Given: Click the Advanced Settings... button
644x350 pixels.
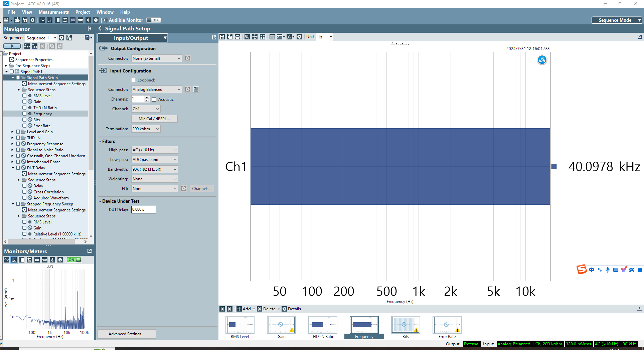Looking at the screenshot, I should 127,334.
